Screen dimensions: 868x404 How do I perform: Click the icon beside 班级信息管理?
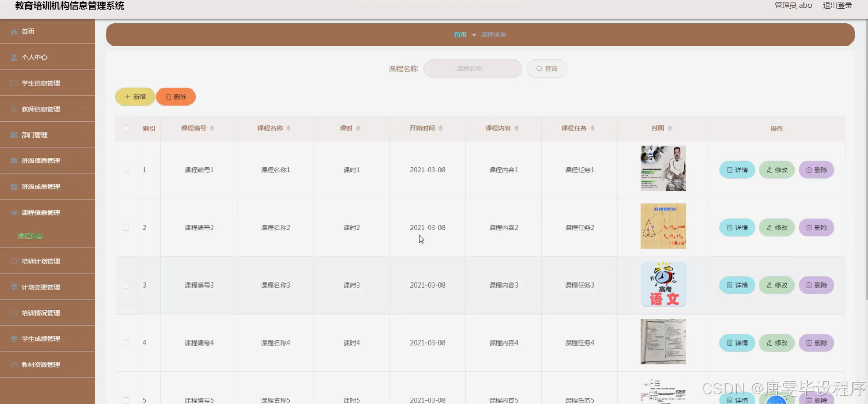pos(14,161)
